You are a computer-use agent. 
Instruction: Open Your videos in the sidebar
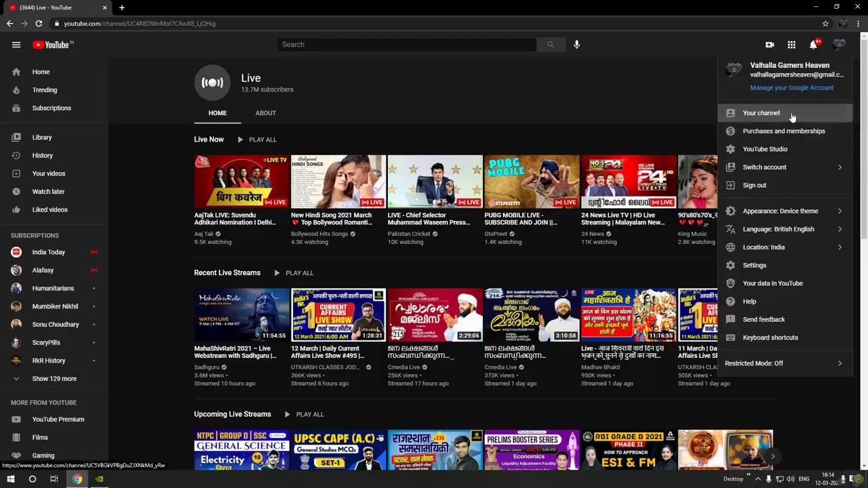tap(54, 174)
